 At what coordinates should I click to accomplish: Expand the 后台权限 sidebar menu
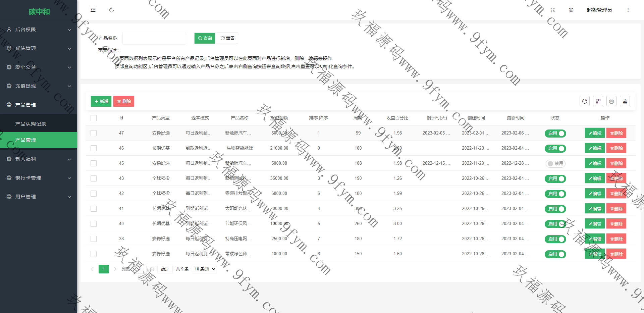(x=39, y=30)
